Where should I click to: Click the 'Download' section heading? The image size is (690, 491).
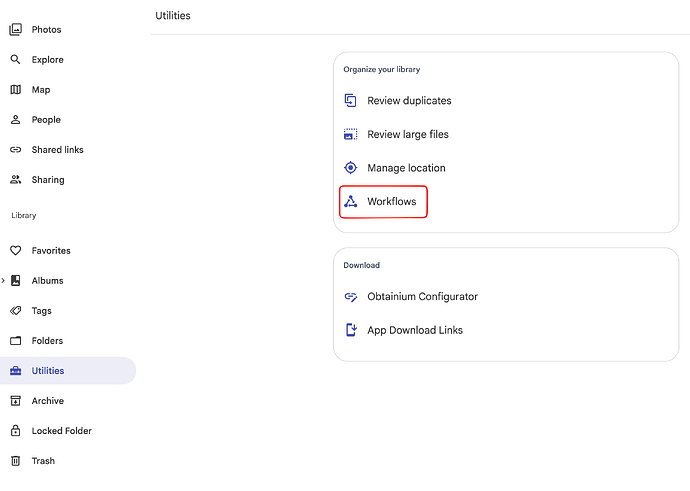point(361,265)
